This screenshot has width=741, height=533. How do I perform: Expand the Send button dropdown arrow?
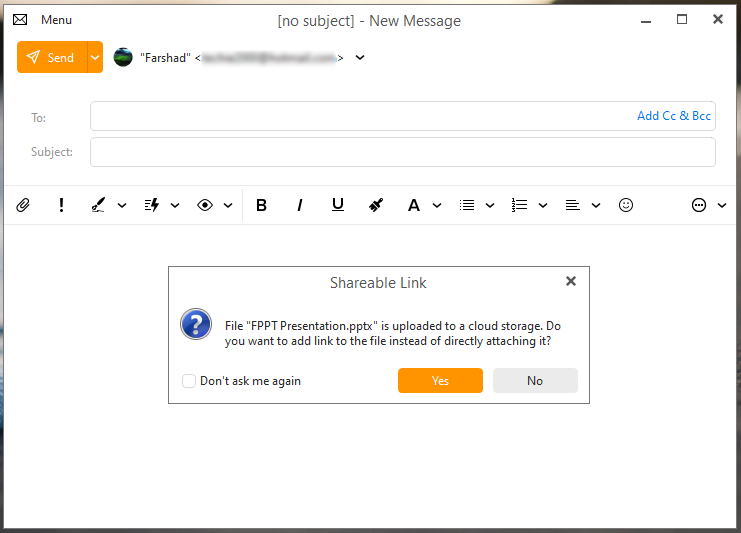tap(95, 57)
